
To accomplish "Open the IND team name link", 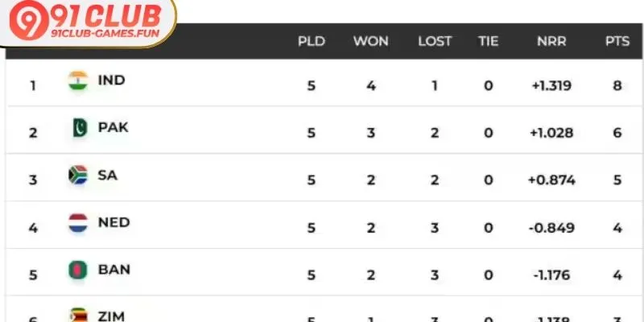I will [111, 80].
